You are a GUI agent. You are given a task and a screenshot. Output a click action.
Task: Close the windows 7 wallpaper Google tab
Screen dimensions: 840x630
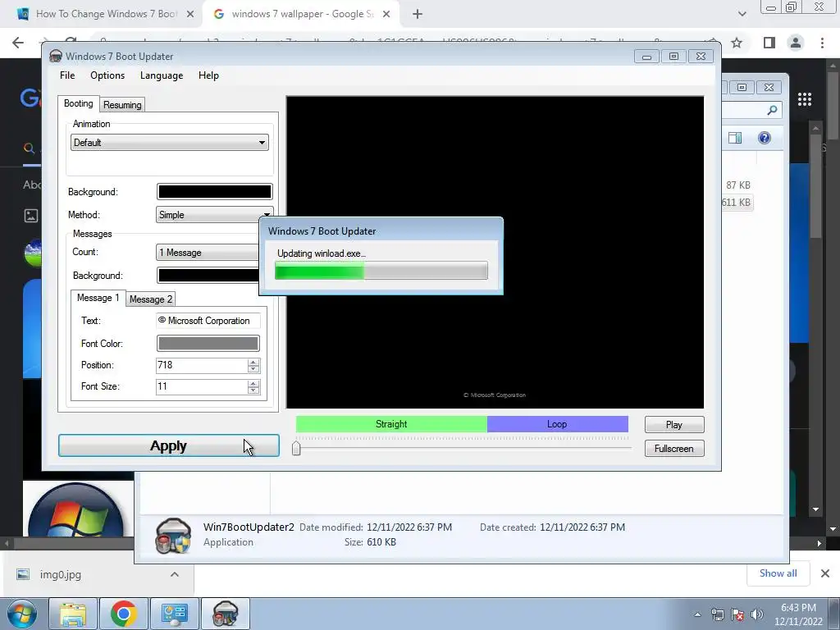coord(386,15)
